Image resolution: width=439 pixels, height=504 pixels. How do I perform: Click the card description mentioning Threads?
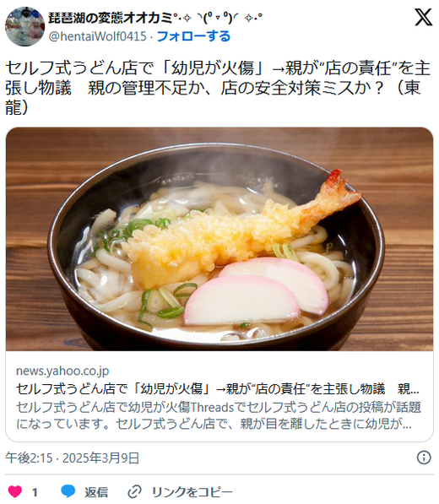pyautogui.click(x=219, y=415)
